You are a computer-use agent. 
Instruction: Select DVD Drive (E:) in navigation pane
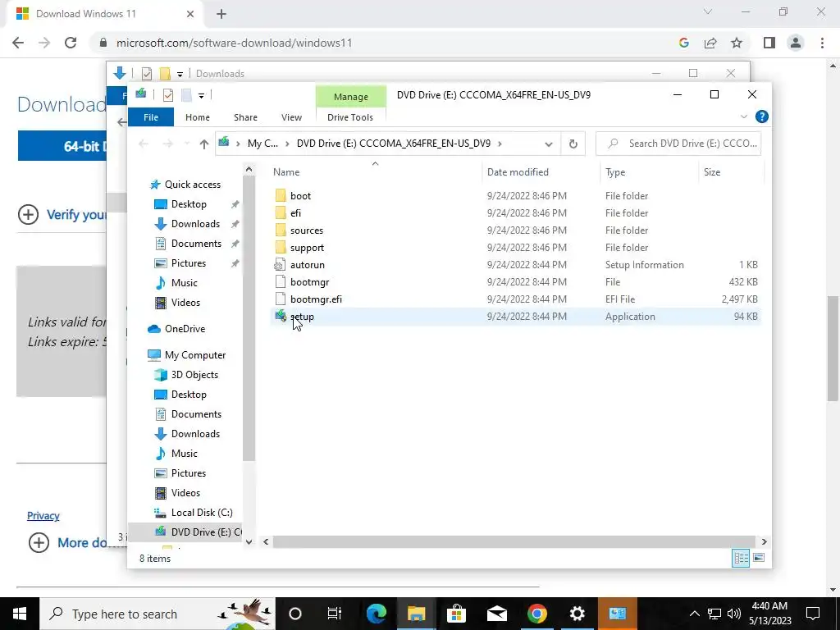pos(185,532)
